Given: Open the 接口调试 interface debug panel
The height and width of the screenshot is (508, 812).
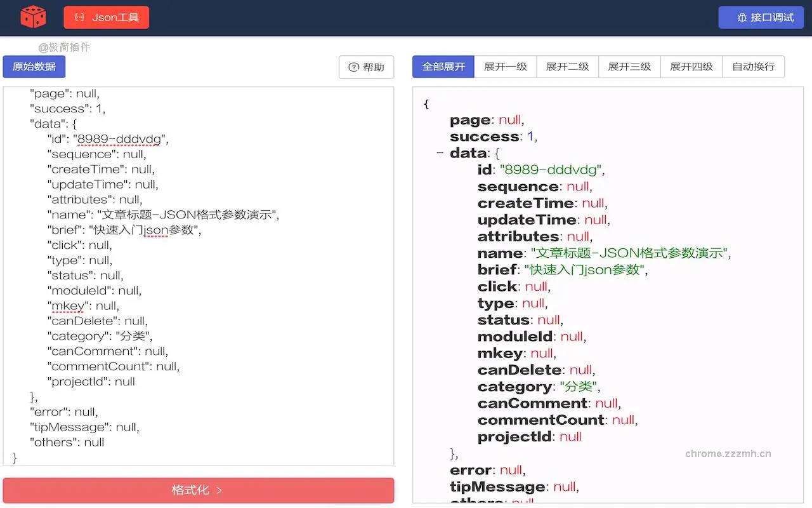Looking at the screenshot, I should tap(761, 17).
